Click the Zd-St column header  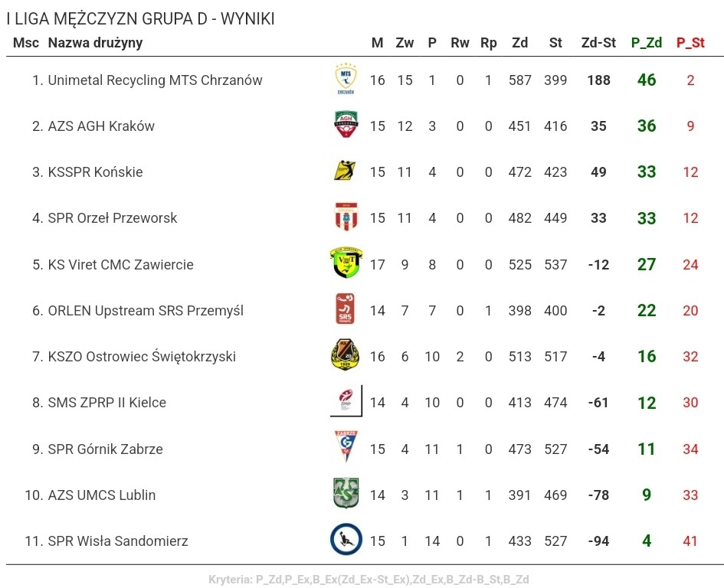598,43
